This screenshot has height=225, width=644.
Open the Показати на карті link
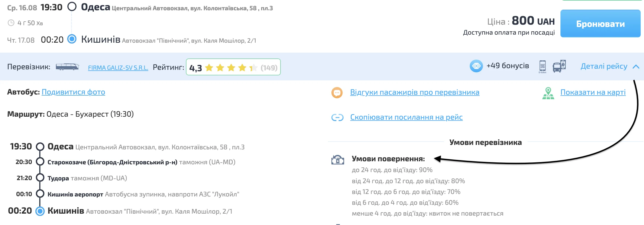tap(593, 92)
